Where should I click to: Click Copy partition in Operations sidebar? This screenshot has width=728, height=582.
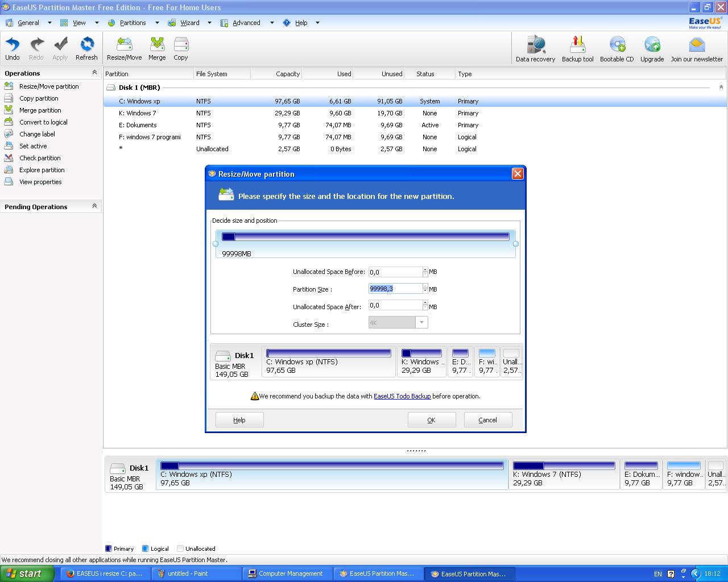point(39,98)
